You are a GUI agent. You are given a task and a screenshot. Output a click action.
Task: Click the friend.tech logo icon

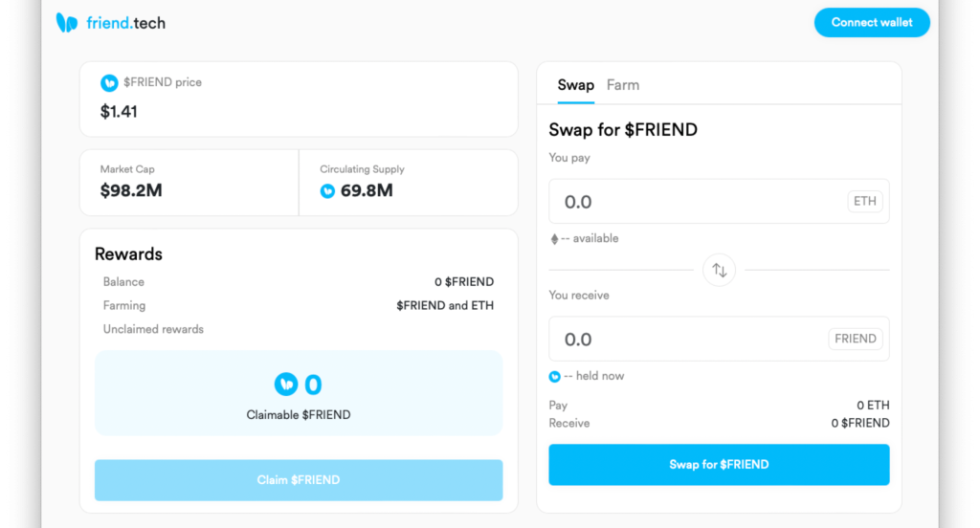[x=67, y=23]
